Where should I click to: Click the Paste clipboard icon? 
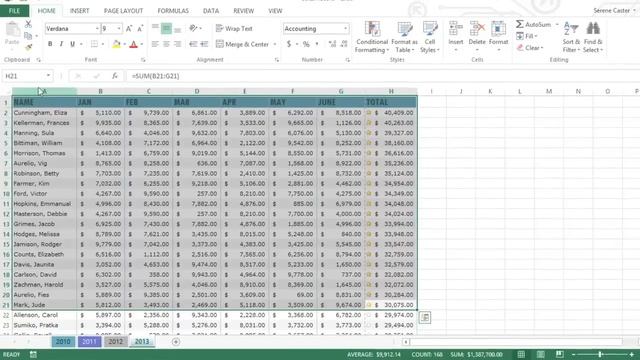click(x=12, y=30)
